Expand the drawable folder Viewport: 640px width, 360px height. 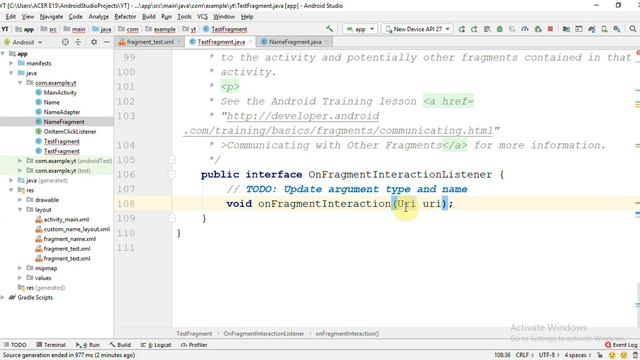20,200
